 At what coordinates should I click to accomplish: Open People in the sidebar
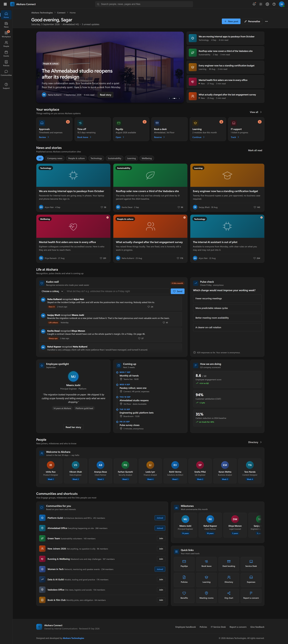[x=6, y=44]
